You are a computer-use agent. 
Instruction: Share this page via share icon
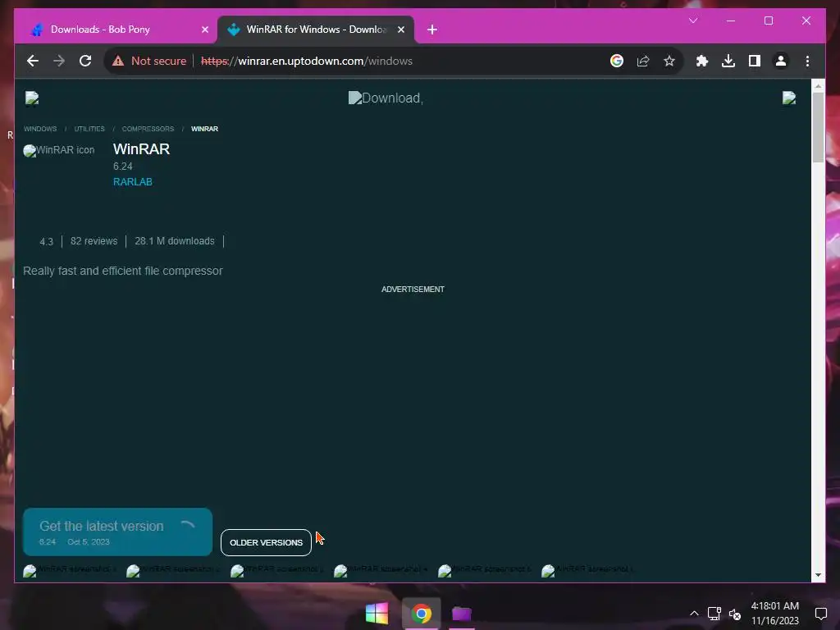[x=643, y=61]
